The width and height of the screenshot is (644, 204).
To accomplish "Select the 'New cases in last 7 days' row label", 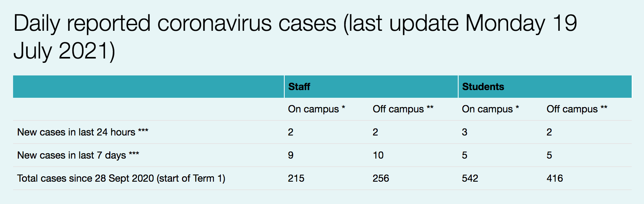I will coord(78,156).
